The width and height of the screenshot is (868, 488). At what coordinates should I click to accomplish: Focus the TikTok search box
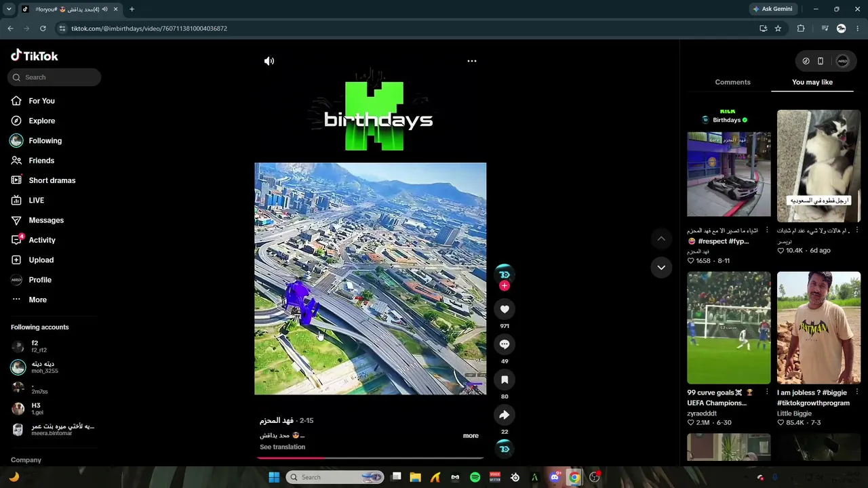(54, 77)
